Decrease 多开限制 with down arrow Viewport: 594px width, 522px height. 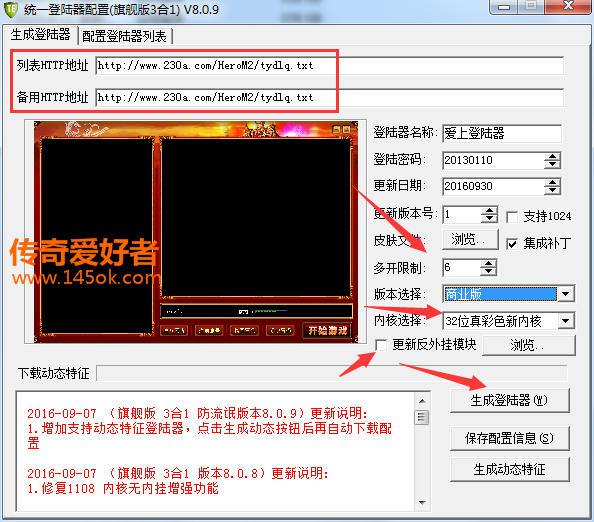click(488, 272)
